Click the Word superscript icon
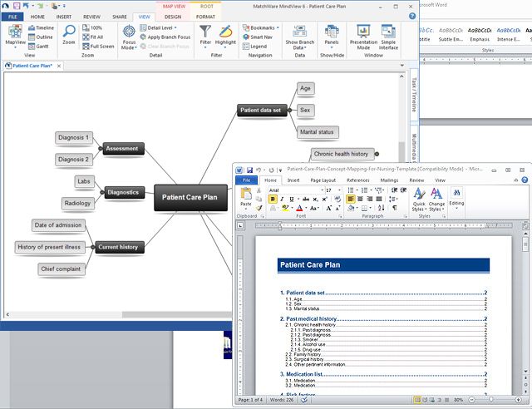 coord(325,200)
